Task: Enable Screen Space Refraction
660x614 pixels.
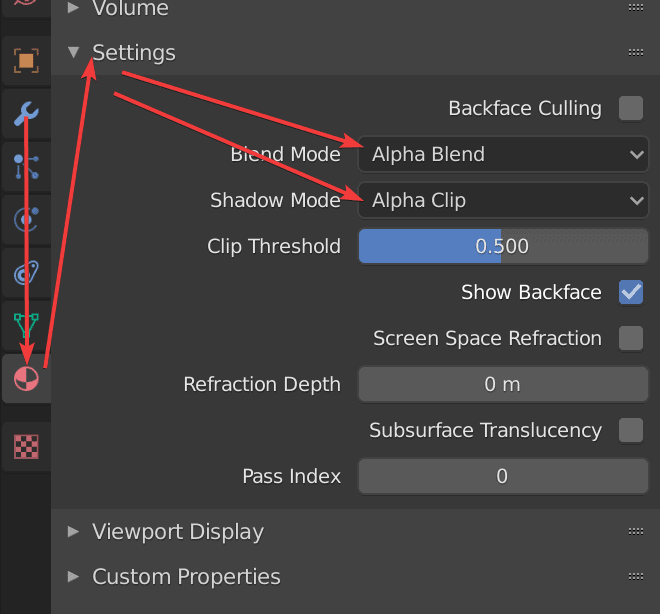Action: coord(631,338)
